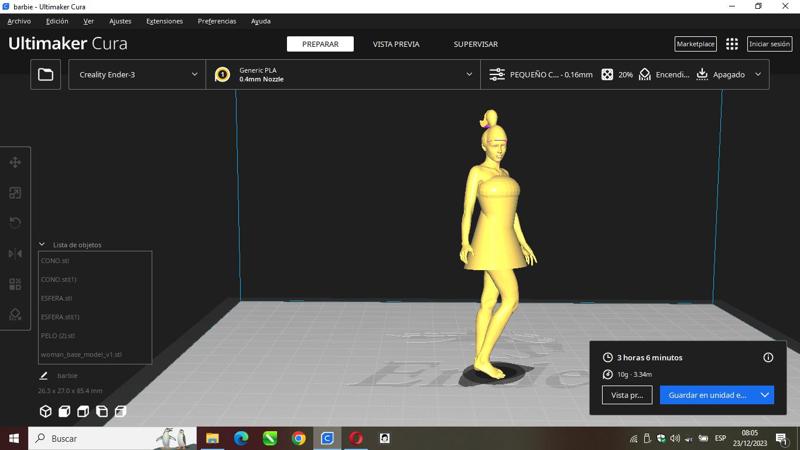
Task: Expand the print settings panel chevron
Action: tap(758, 75)
